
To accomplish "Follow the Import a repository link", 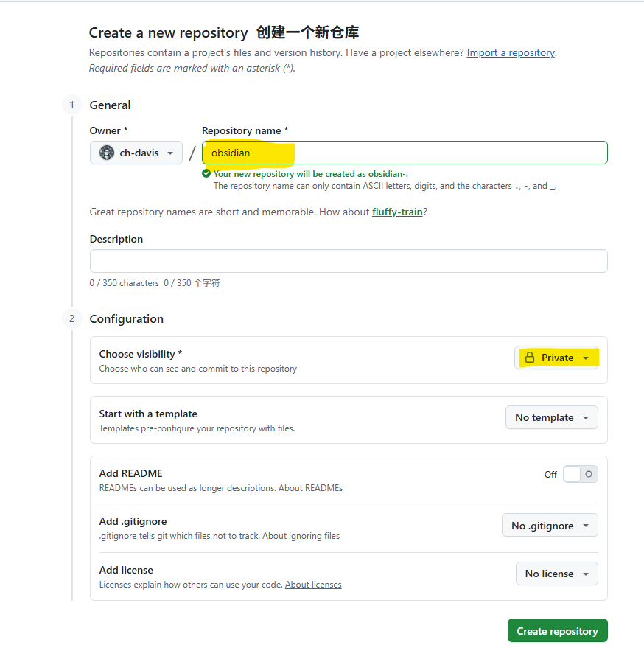I will [511, 53].
